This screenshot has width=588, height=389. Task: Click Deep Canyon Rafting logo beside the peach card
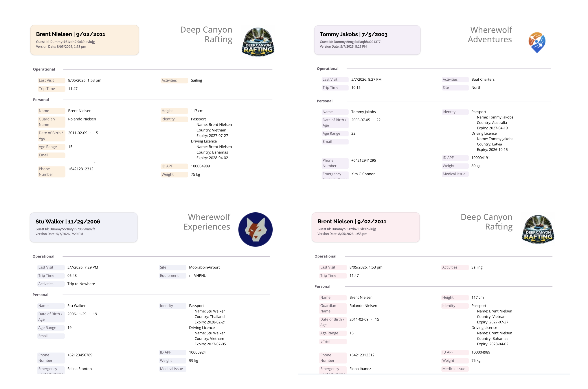coord(258,42)
